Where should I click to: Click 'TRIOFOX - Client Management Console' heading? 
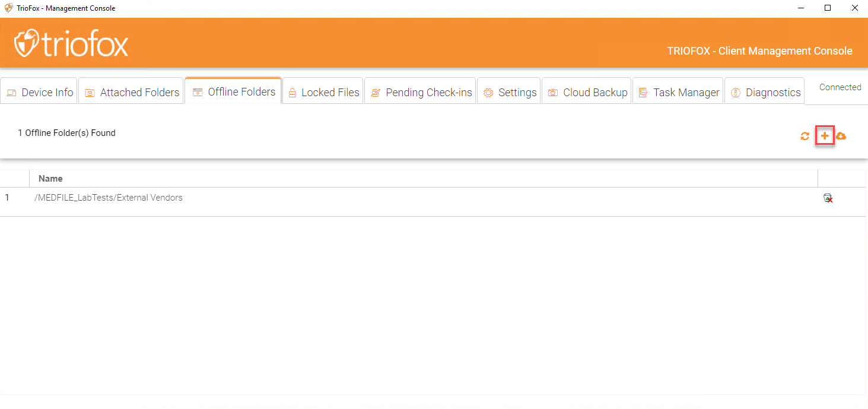pos(760,51)
